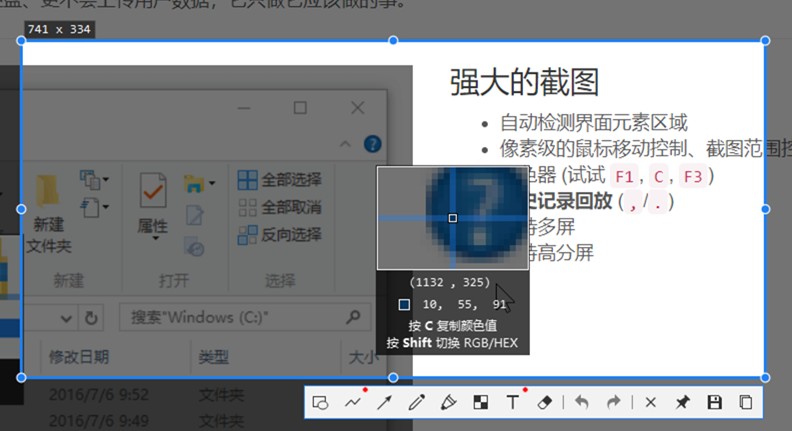Click the 2016/7/6 9:52 date cell
The width and height of the screenshot is (792, 431).
98,395
